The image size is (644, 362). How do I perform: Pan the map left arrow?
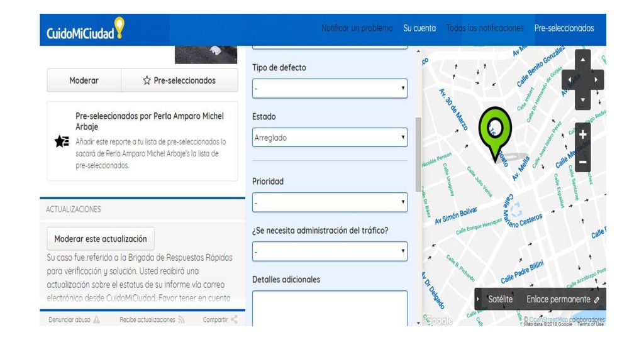[569, 80]
